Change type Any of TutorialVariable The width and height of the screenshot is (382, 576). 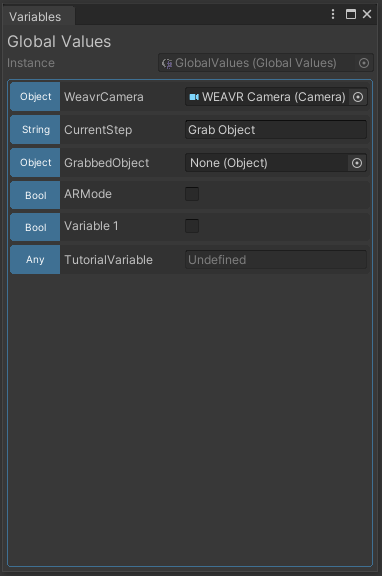tap(35, 260)
